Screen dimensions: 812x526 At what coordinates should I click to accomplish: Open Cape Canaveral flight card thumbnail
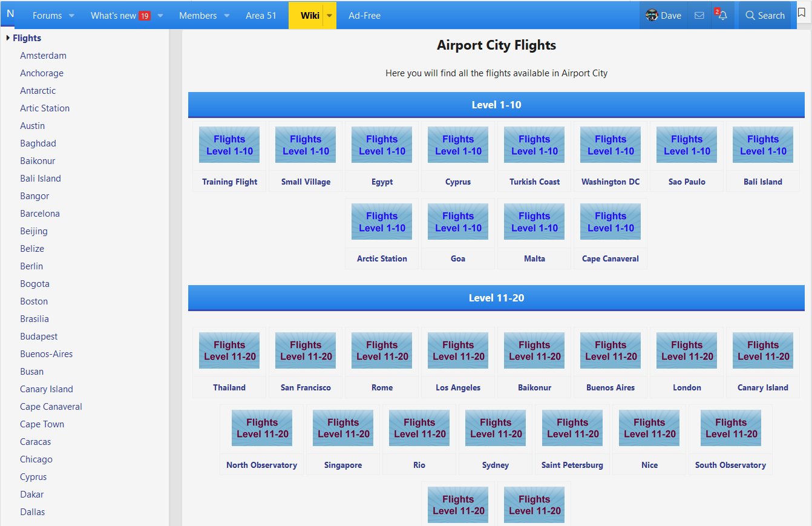click(x=611, y=222)
